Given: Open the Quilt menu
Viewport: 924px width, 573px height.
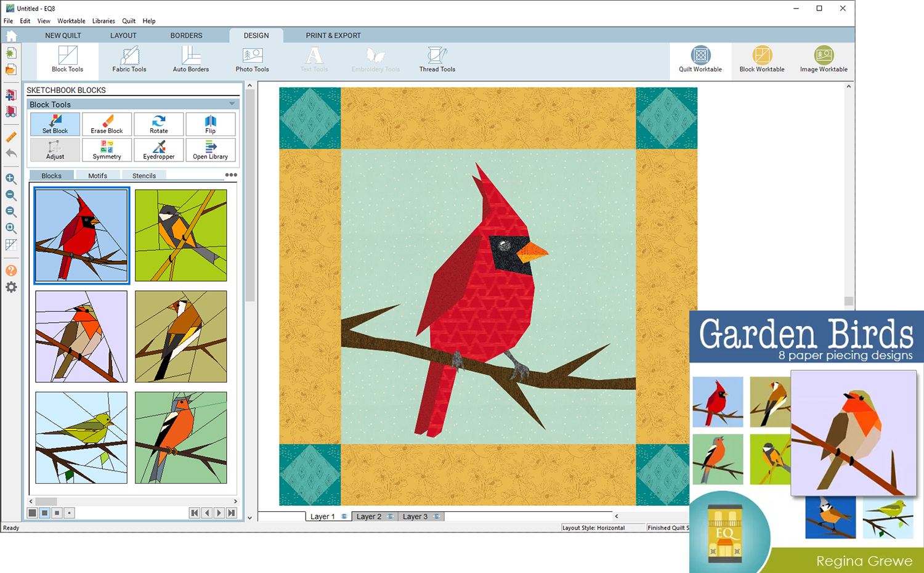Looking at the screenshot, I should click(129, 21).
